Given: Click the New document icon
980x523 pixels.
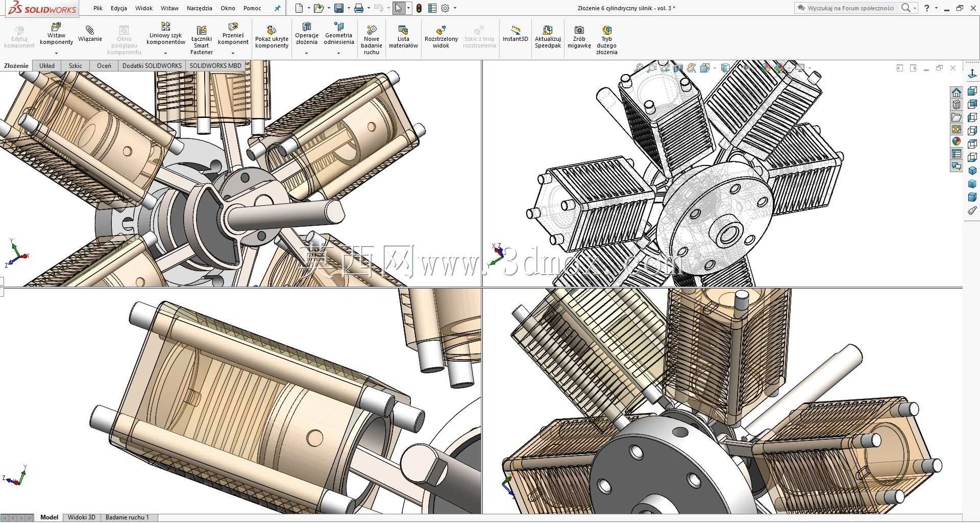Looking at the screenshot, I should 299,8.
